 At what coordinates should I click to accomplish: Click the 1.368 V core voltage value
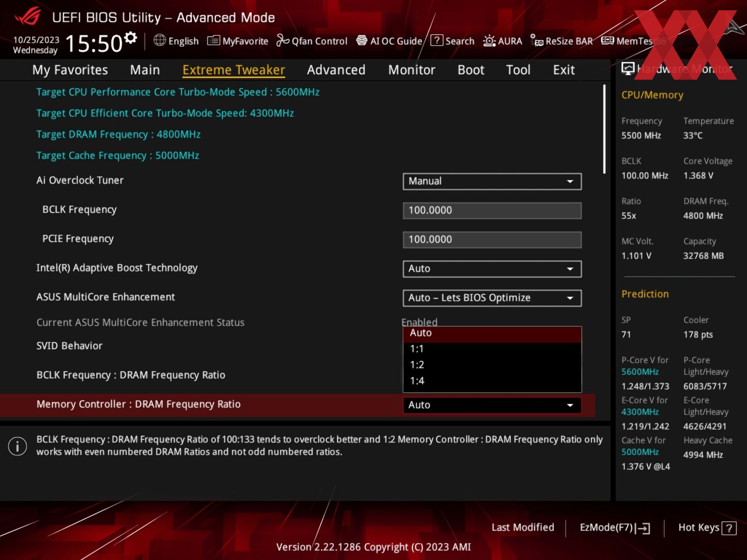pos(698,175)
